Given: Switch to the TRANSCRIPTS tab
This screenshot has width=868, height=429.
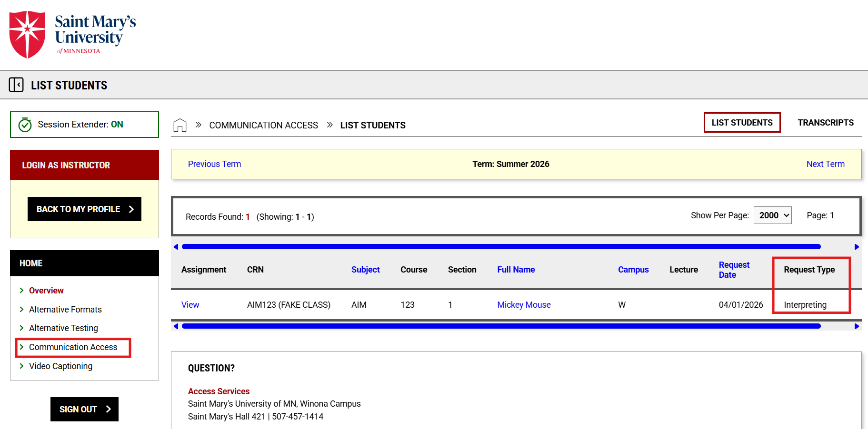Looking at the screenshot, I should coord(826,123).
